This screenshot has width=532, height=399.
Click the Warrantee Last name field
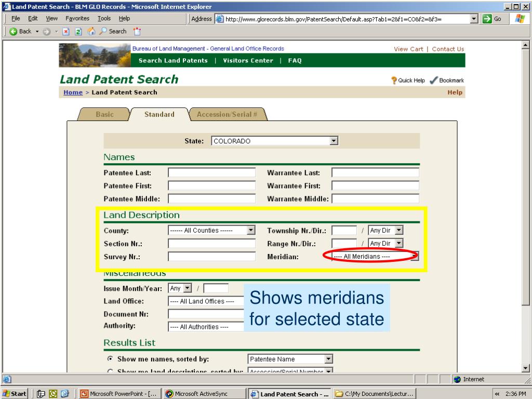[375, 172]
